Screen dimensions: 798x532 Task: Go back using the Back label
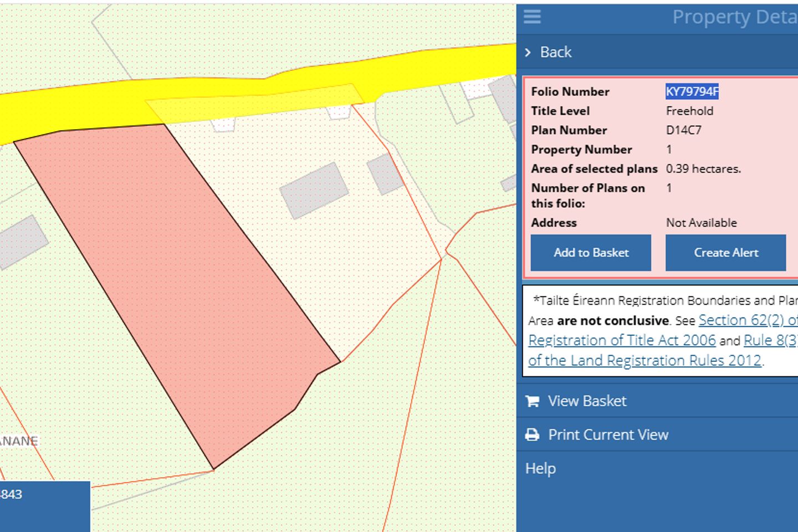(x=556, y=52)
